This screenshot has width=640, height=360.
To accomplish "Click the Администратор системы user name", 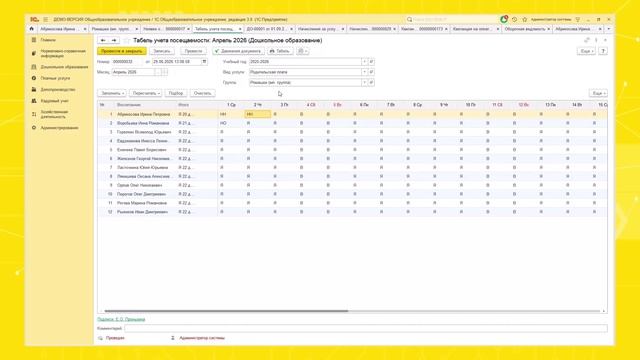I will click(x=551, y=20).
